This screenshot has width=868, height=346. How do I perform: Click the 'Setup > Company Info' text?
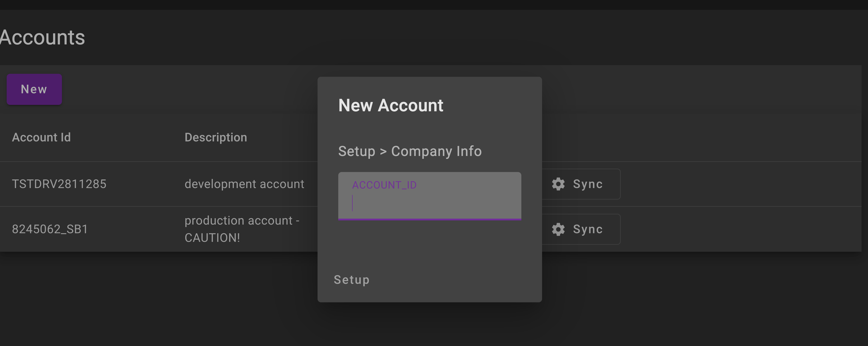coord(410,151)
